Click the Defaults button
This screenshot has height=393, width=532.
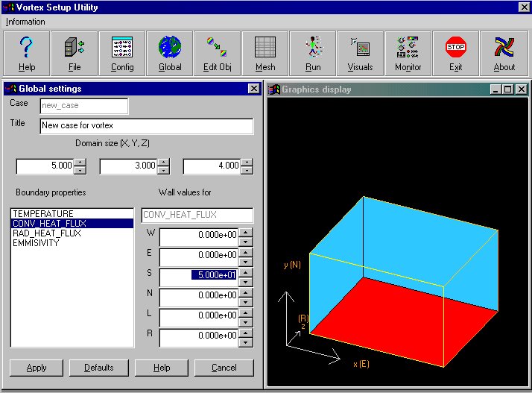tap(99, 368)
